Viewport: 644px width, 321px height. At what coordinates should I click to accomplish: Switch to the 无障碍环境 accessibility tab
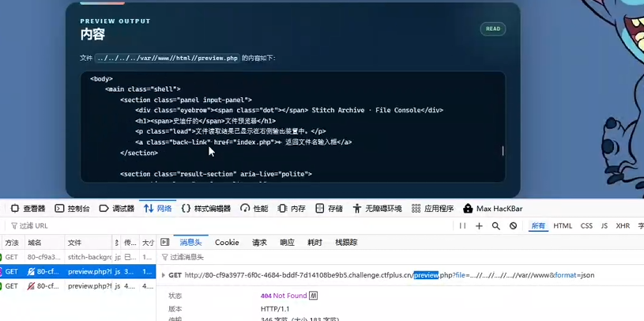click(x=378, y=209)
